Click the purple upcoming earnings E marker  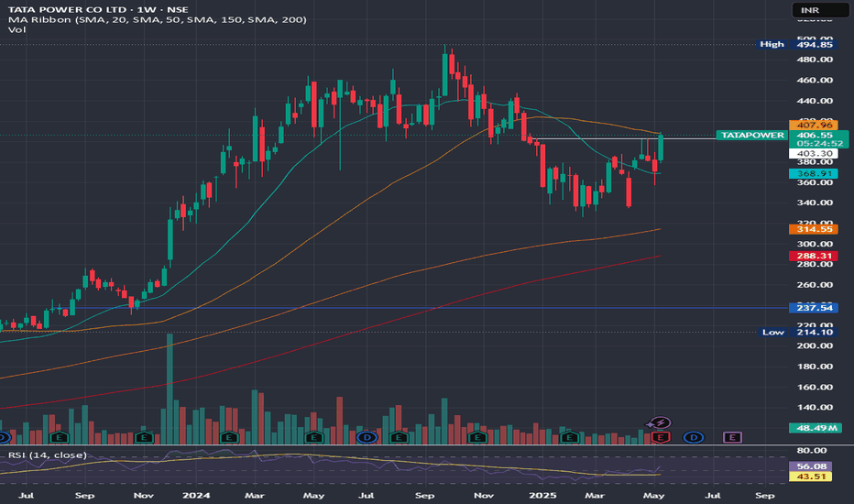click(732, 437)
